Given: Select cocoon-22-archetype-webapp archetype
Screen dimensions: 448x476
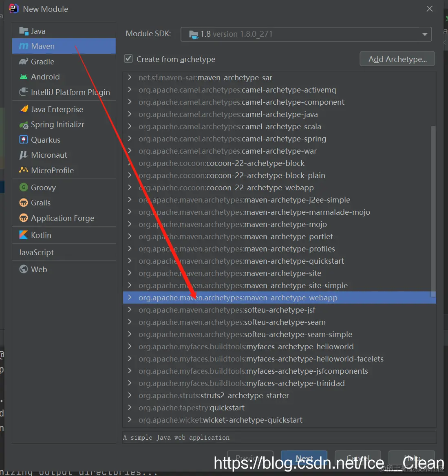Looking at the screenshot, I should [x=279, y=187].
